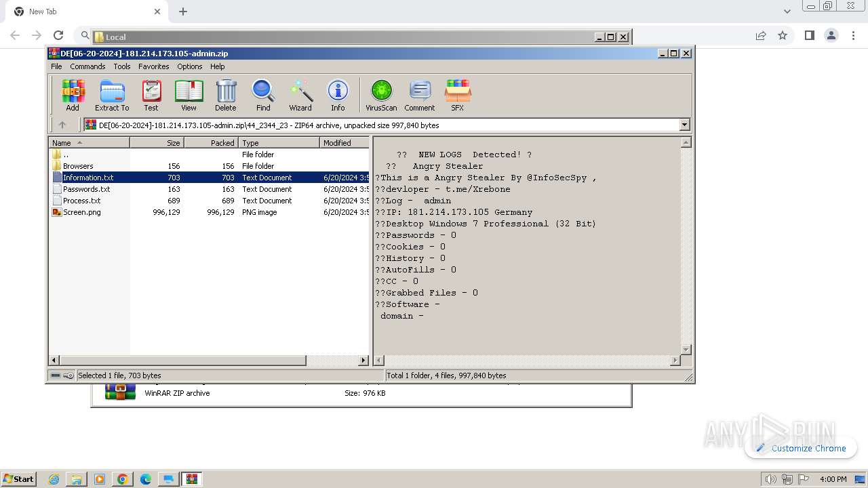Click the preview pane scroll down arrow
This screenshot has width=868, height=488.
tap(686, 350)
